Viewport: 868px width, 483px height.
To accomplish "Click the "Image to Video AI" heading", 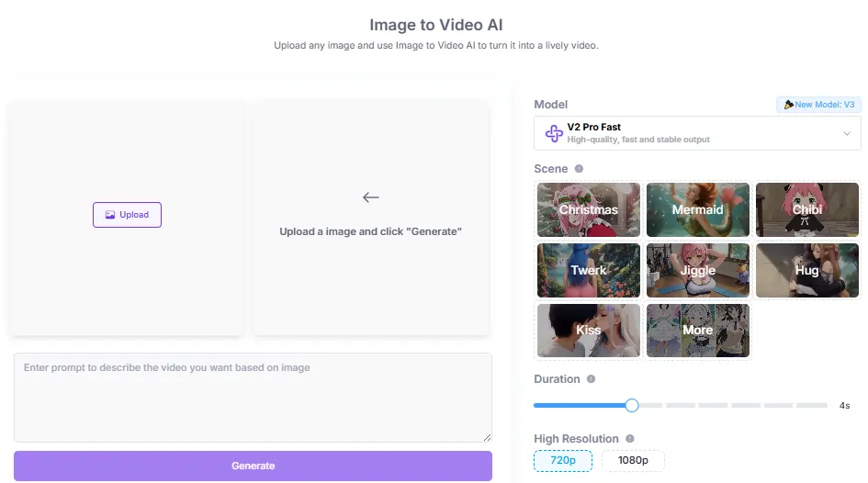I will point(436,25).
